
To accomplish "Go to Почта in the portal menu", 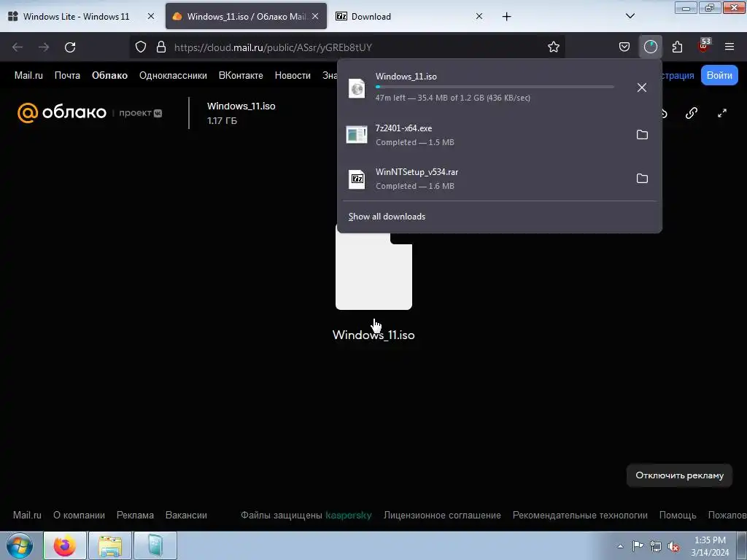I will pyautogui.click(x=67, y=76).
